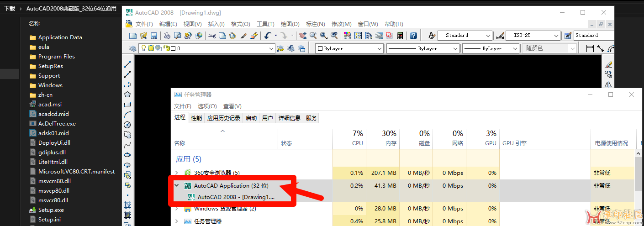Select the Rectangle draw tool
The image size is (644, 226).
click(x=128, y=105)
